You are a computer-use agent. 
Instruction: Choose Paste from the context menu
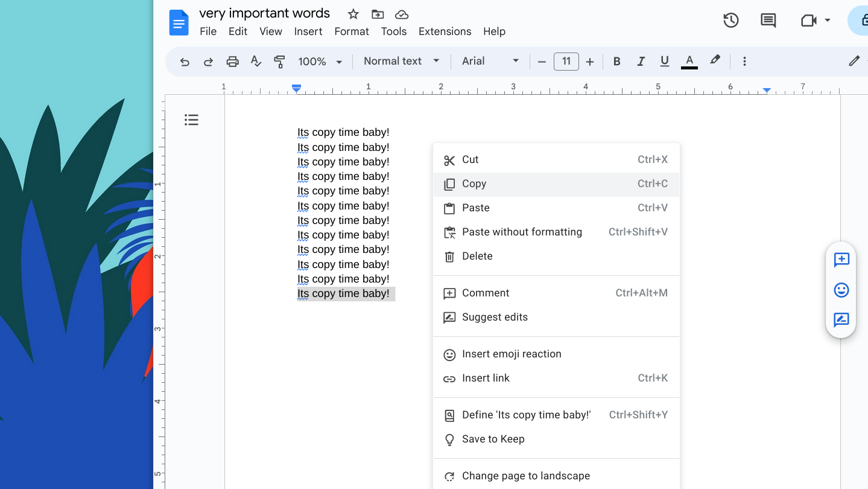click(x=556, y=208)
